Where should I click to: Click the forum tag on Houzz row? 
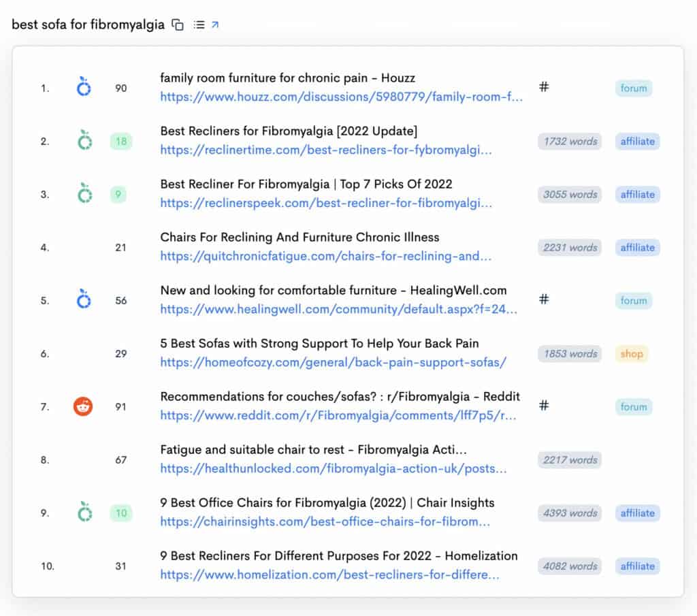(x=634, y=88)
